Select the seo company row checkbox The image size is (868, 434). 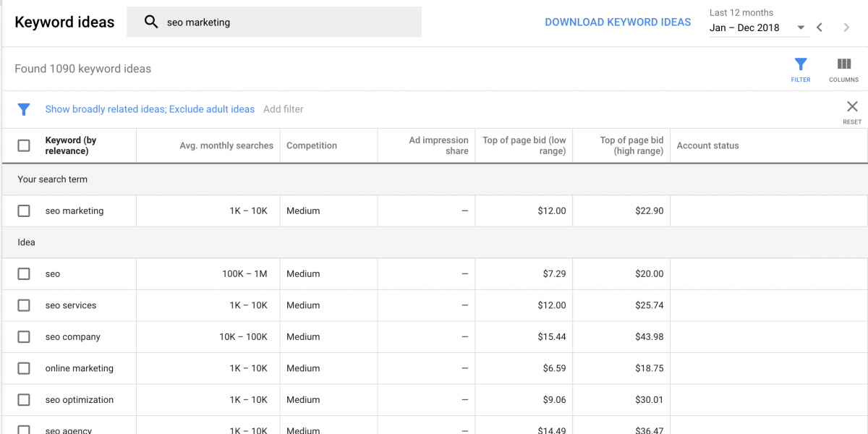24,336
